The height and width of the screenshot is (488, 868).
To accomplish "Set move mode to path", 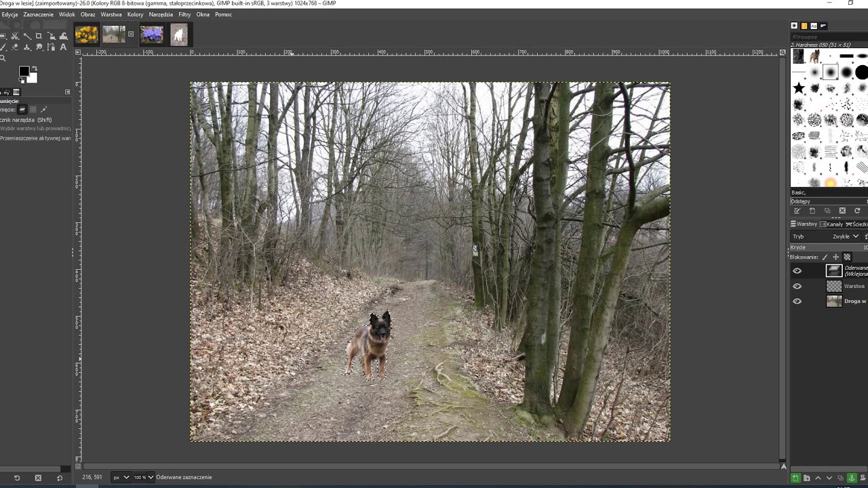I will point(44,110).
